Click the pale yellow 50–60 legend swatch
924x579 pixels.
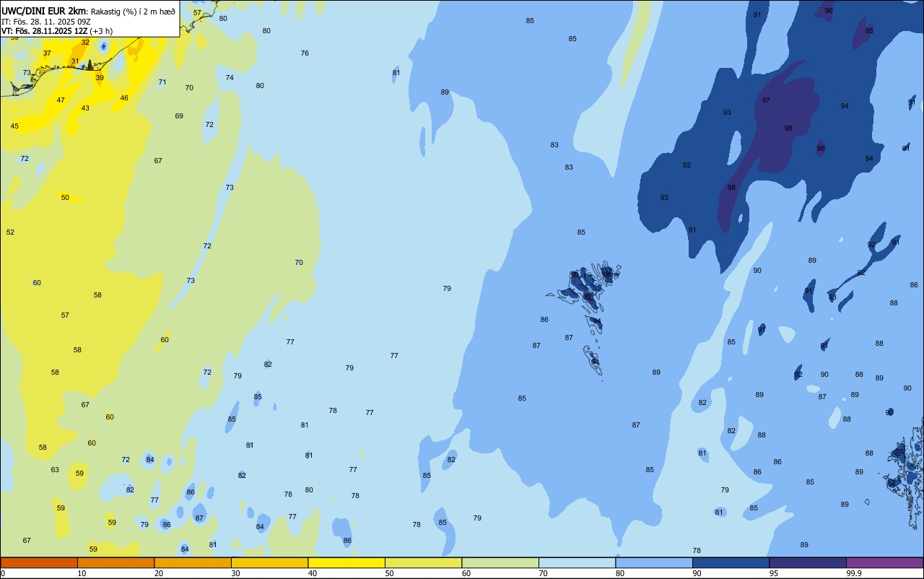pos(423,562)
